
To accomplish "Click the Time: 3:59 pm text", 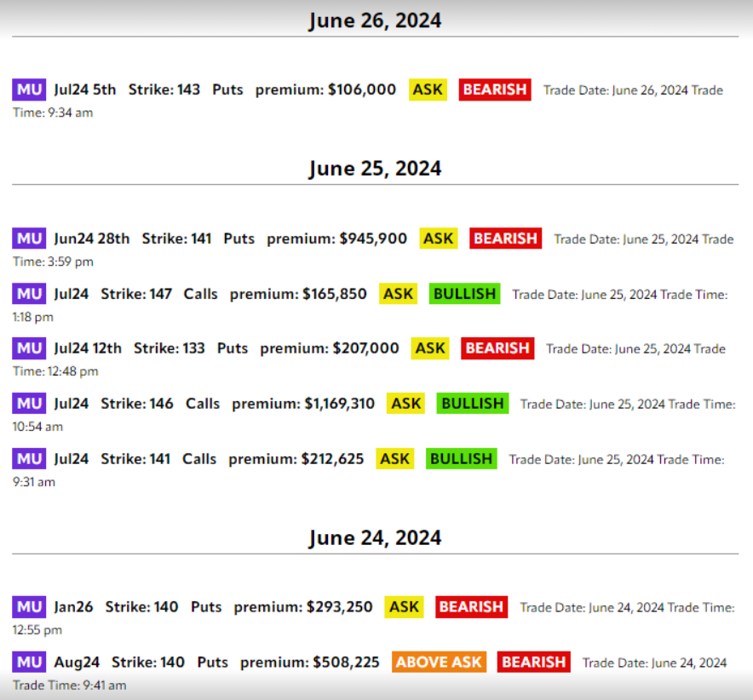I will point(53,262).
